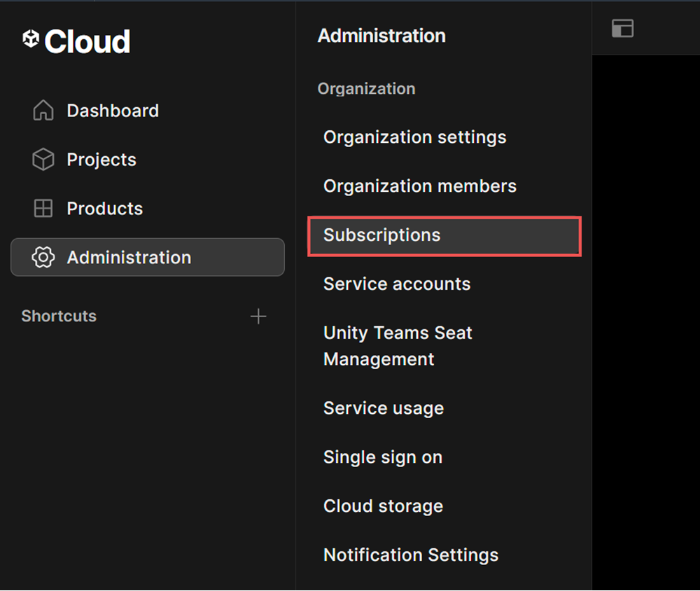Image resolution: width=700 pixels, height=591 pixels.
Task: Open Notification Settings
Action: [410, 555]
